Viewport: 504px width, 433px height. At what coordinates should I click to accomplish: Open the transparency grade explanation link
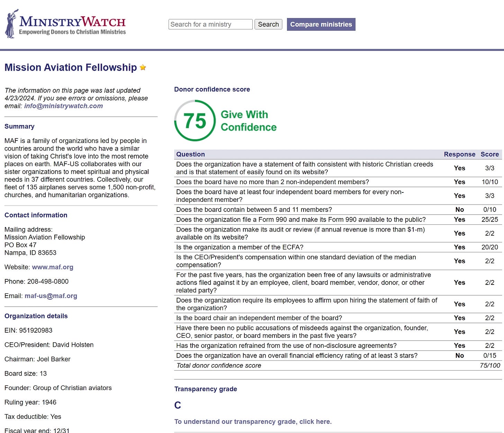pyautogui.click(x=253, y=422)
